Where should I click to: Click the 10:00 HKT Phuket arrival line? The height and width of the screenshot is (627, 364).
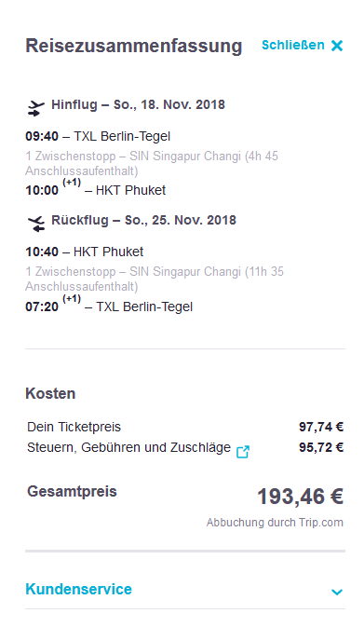coord(96,189)
